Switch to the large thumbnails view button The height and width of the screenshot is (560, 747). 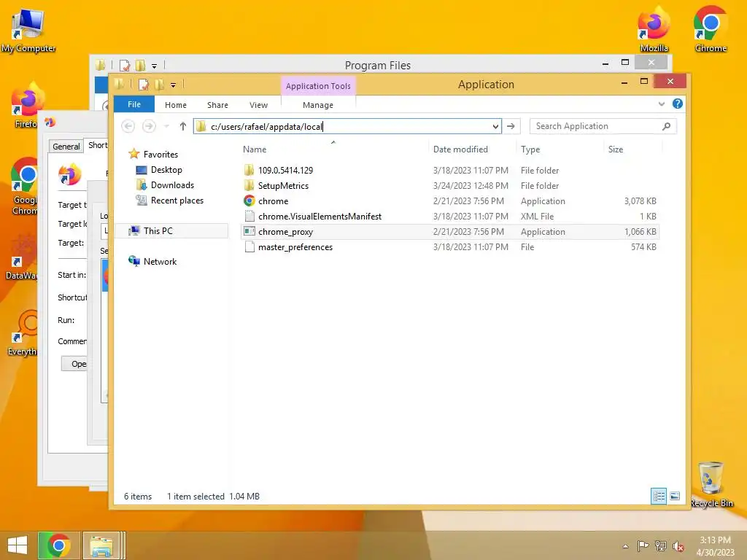pos(675,496)
